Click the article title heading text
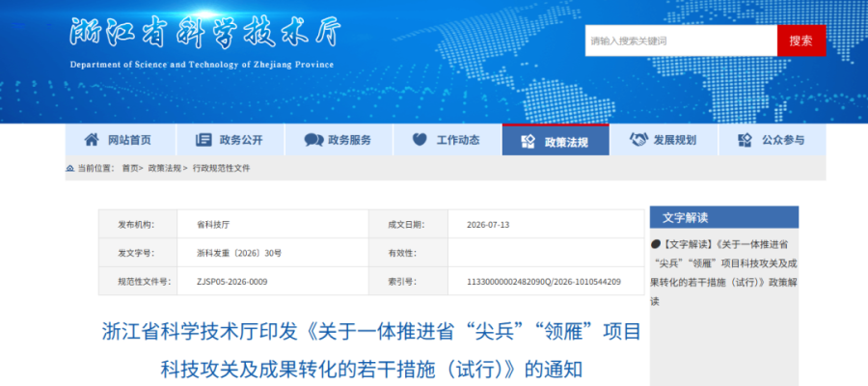868x386 pixels. pyautogui.click(x=371, y=350)
